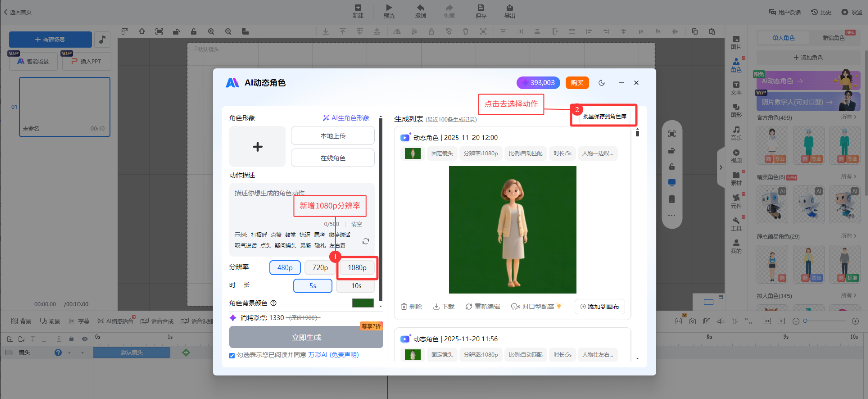This screenshot has width=868, height=399.
Task: Select 720p resolution option
Action: (x=320, y=268)
